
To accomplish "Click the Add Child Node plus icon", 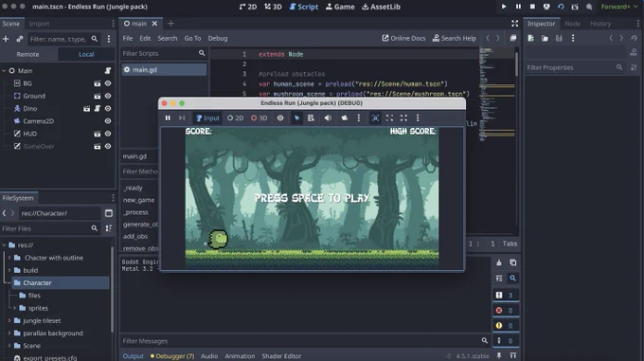I will click(6, 39).
